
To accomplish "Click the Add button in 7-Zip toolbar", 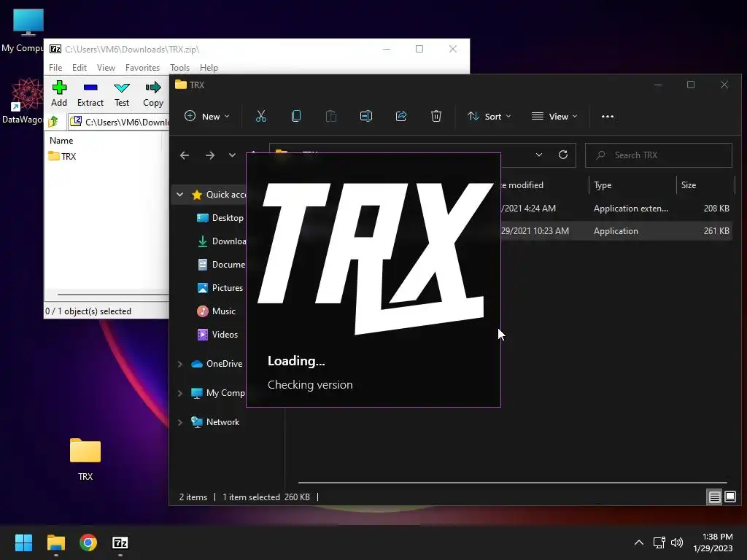I will pyautogui.click(x=59, y=94).
